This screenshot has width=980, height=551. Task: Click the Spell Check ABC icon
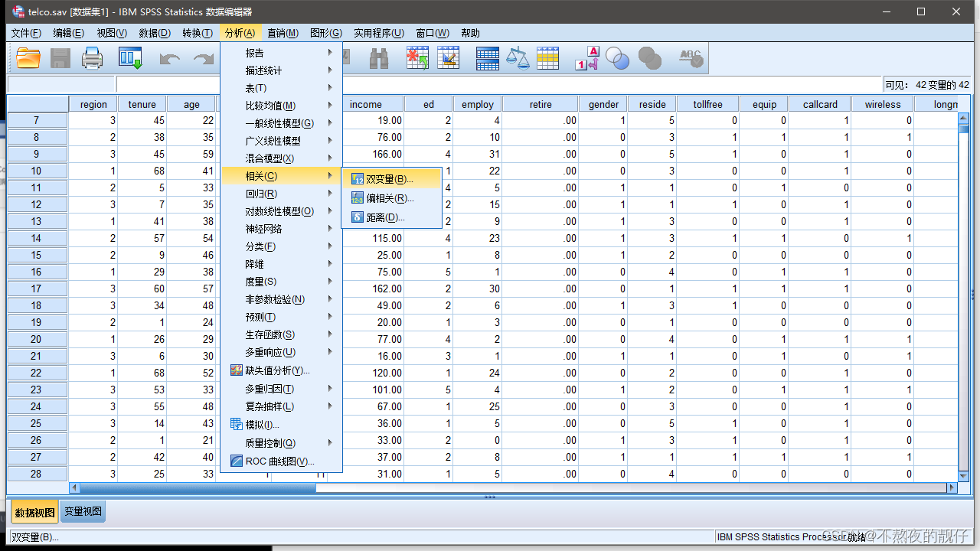tap(691, 58)
